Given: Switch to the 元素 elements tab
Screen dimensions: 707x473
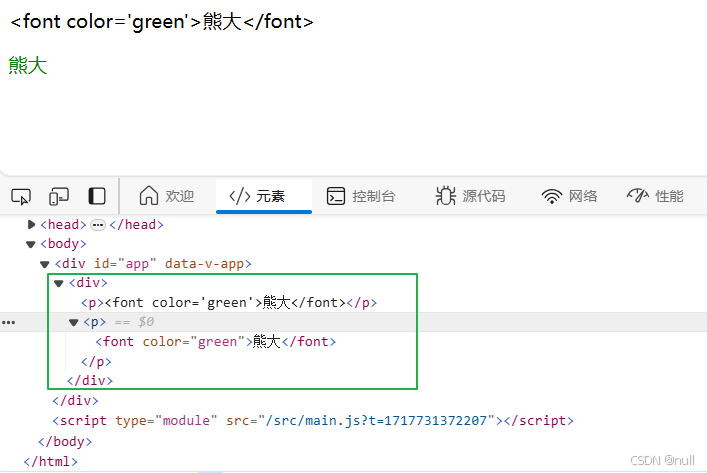Looking at the screenshot, I should (x=264, y=196).
